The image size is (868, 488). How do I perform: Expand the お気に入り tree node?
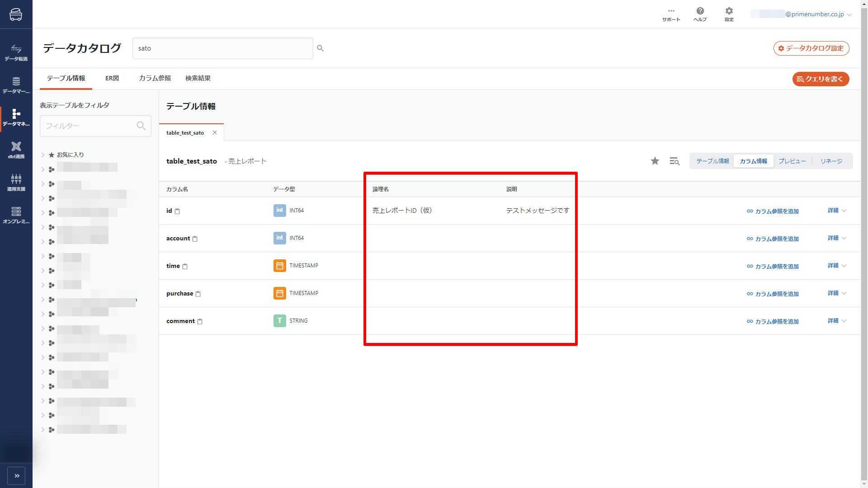pos(43,155)
